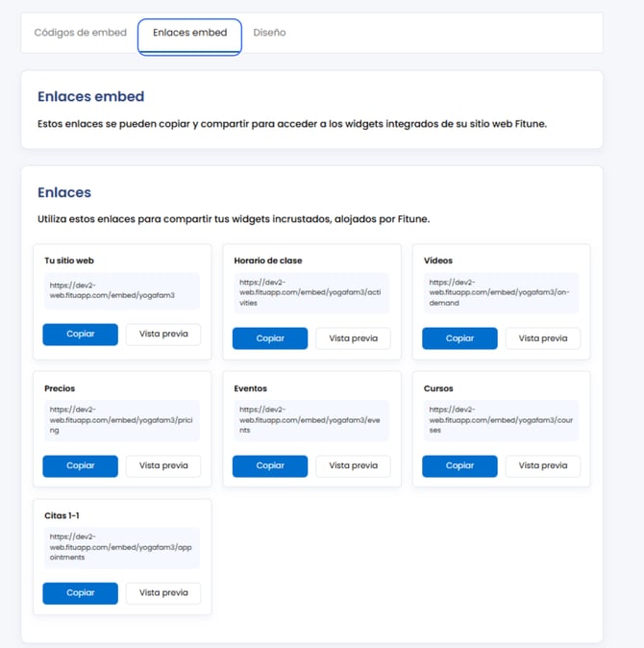Image resolution: width=644 pixels, height=648 pixels.
Task: Switch to the Códigos de embed tab
Action: click(x=80, y=33)
